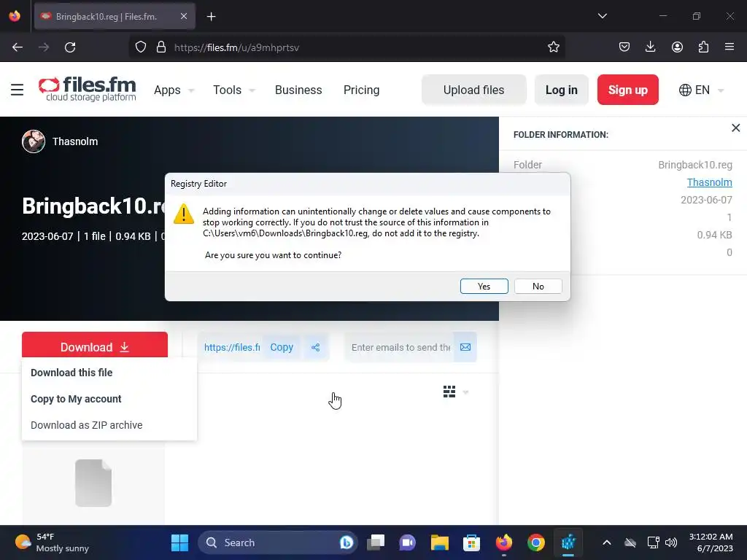Click the Registry Editor taskbar icon
This screenshot has height=560, width=747.
tap(568, 542)
